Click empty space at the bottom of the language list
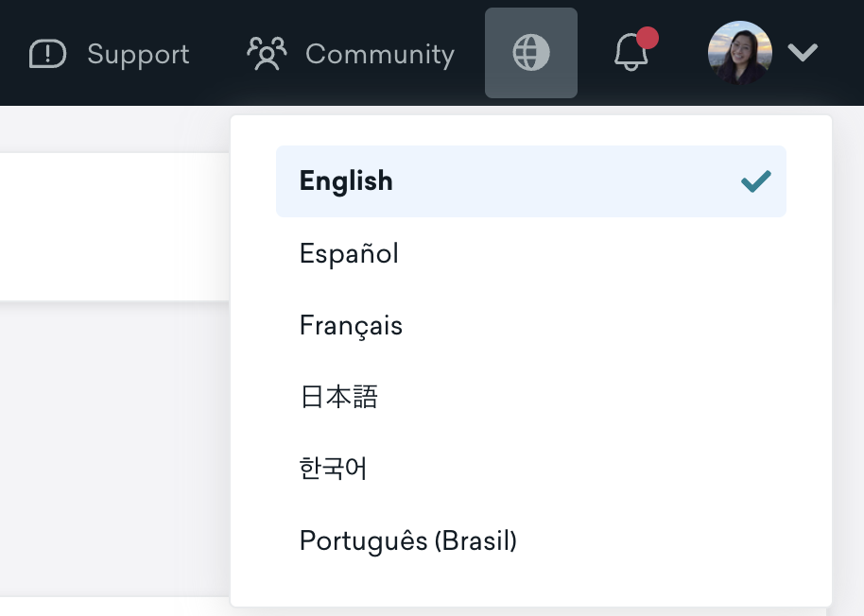The width and height of the screenshot is (864, 616). [x=531, y=591]
